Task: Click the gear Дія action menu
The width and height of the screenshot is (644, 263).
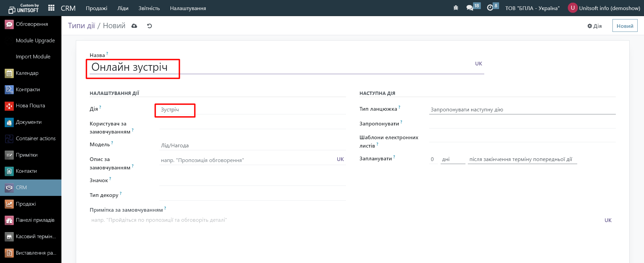Action: (x=594, y=26)
